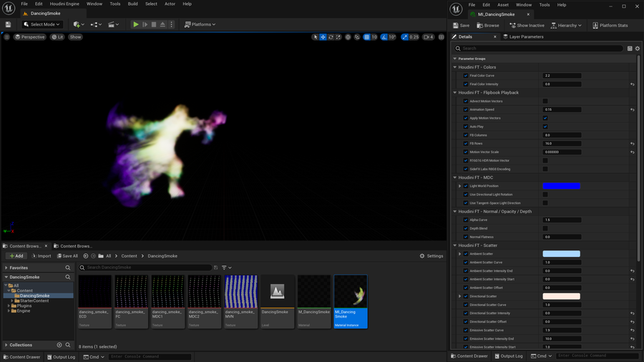
Task: Expand the Plugins folder in tree
Action: 9,305
